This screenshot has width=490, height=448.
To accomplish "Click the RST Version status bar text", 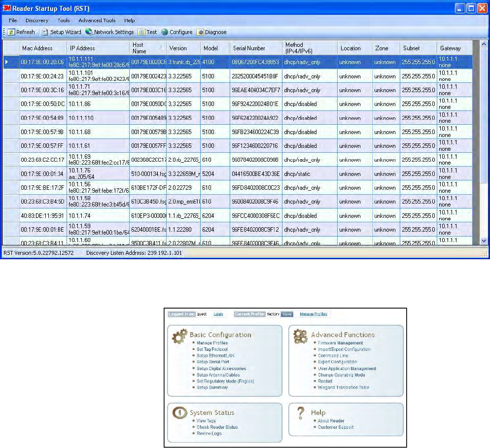I will pyautogui.click(x=39, y=253).
